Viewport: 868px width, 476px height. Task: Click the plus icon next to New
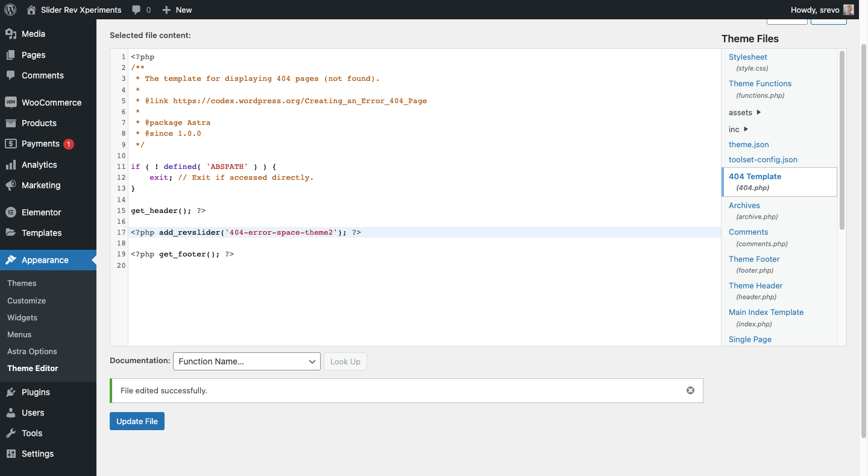167,10
